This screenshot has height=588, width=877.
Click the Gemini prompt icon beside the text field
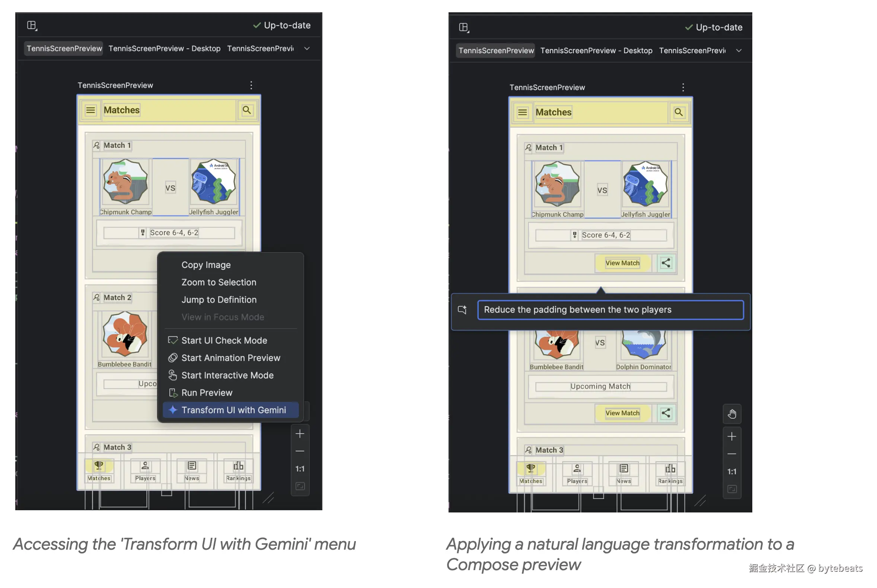click(462, 310)
